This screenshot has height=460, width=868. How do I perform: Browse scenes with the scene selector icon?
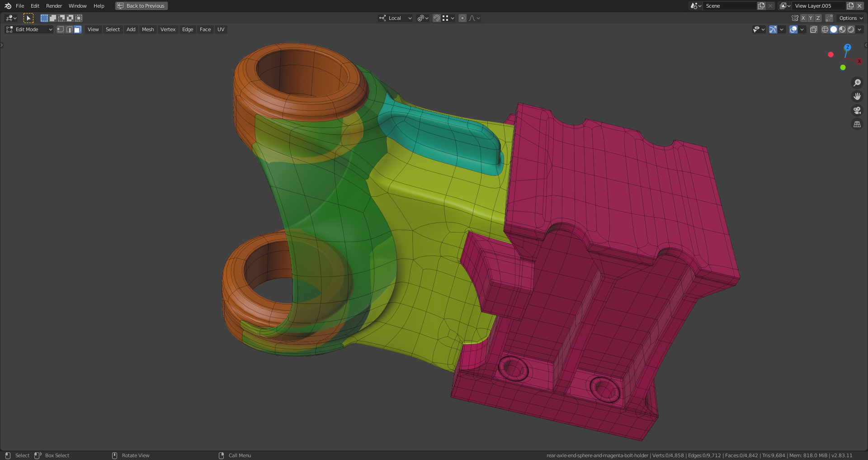[x=696, y=6]
